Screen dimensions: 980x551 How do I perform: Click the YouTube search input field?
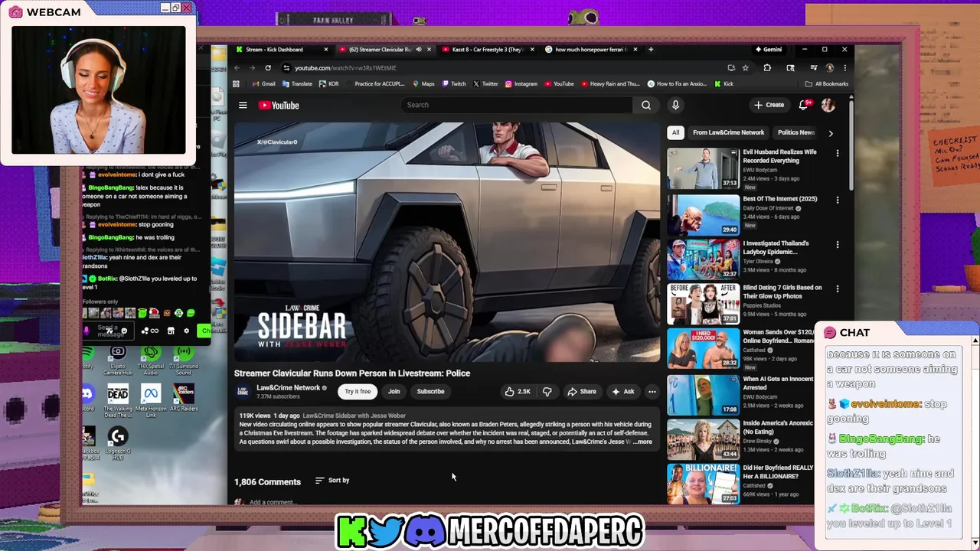[x=517, y=105]
